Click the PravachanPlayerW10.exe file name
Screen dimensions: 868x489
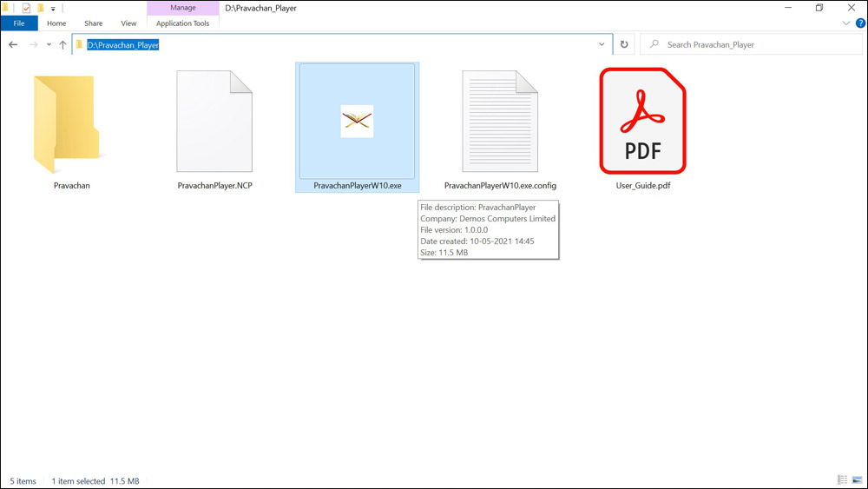click(358, 186)
